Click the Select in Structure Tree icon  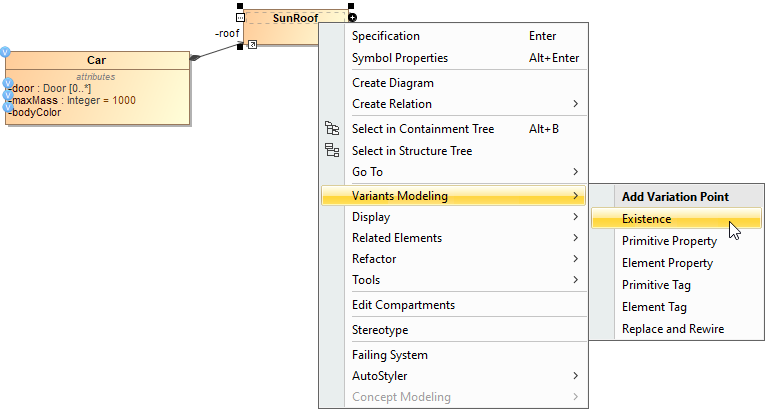pos(333,150)
